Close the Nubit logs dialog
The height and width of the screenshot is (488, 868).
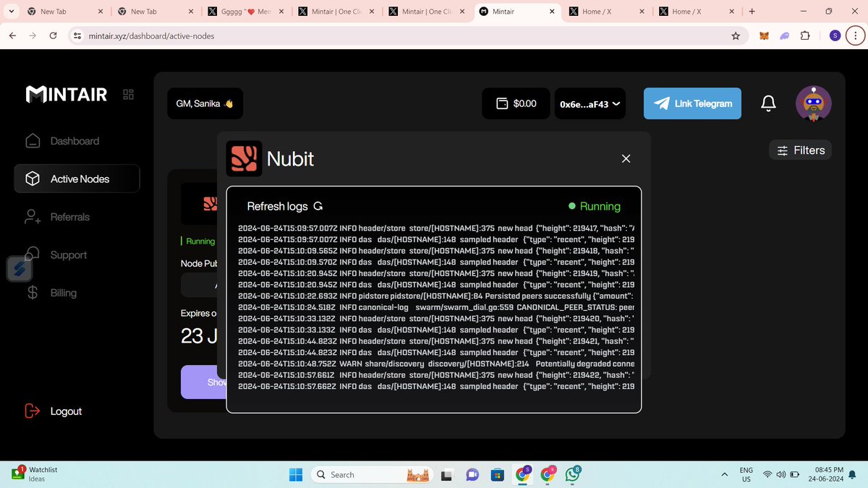pyautogui.click(x=626, y=159)
